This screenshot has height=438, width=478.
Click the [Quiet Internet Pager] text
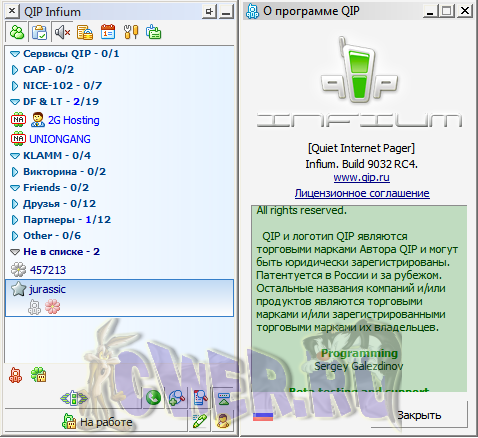click(361, 148)
